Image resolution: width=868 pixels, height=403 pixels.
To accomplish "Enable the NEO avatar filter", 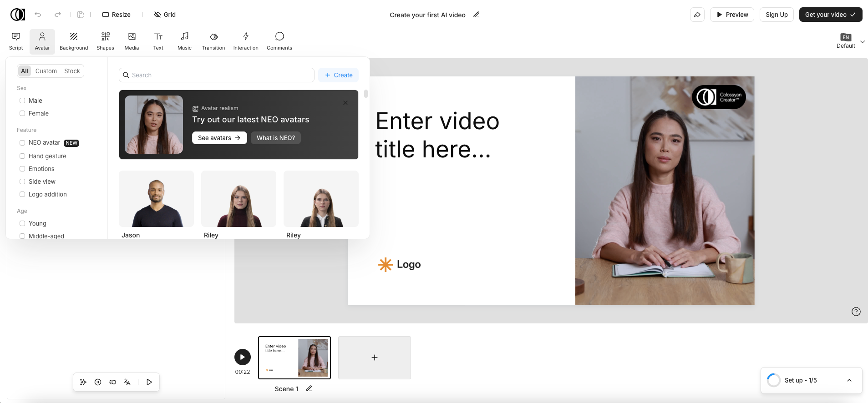I will [x=22, y=143].
